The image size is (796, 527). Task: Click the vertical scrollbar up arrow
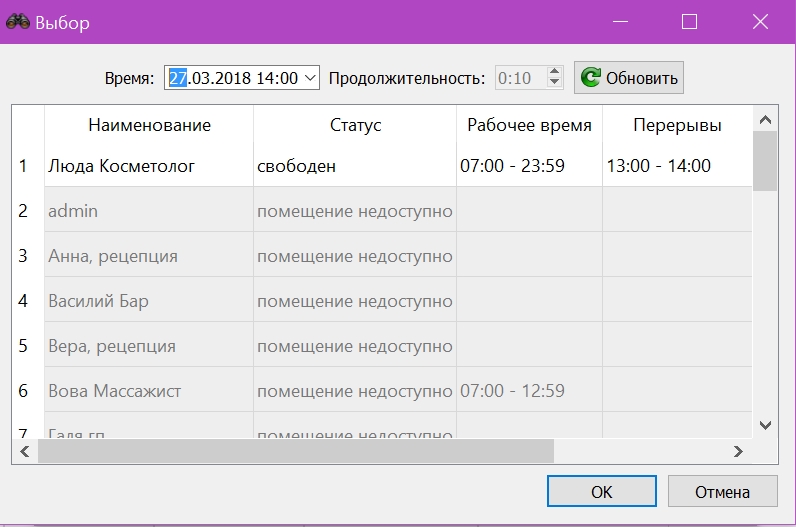765,120
